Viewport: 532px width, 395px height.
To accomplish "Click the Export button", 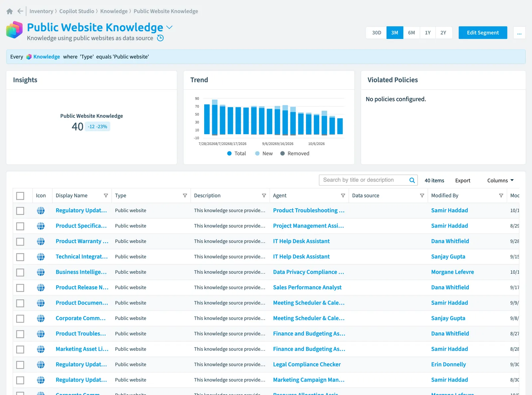I will (x=463, y=180).
